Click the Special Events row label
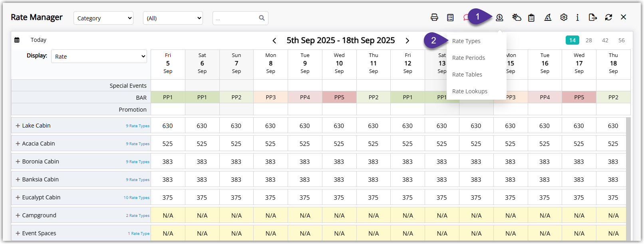 (128, 86)
